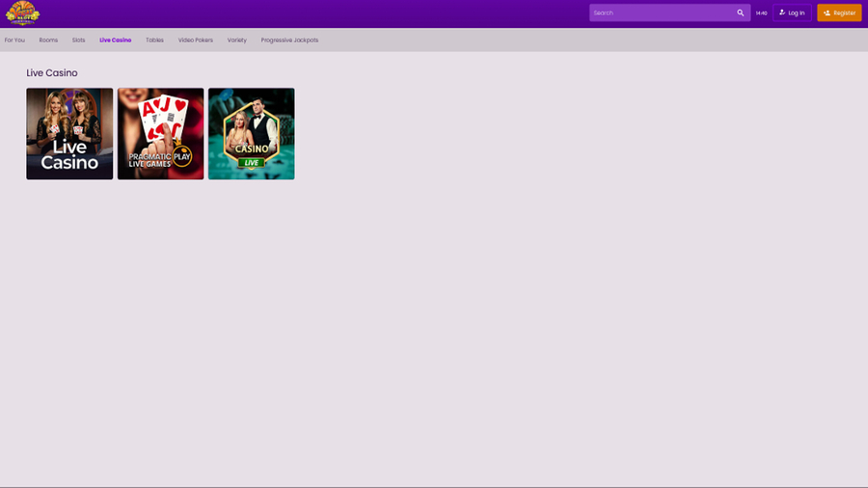Viewport: 868px width, 488px height.
Task: Click the person icon inside Log in
Action: pos(782,13)
